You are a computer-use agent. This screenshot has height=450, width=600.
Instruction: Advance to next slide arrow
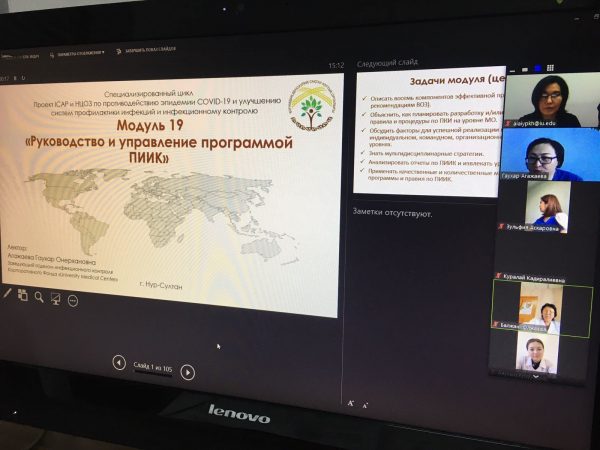(188, 372)
